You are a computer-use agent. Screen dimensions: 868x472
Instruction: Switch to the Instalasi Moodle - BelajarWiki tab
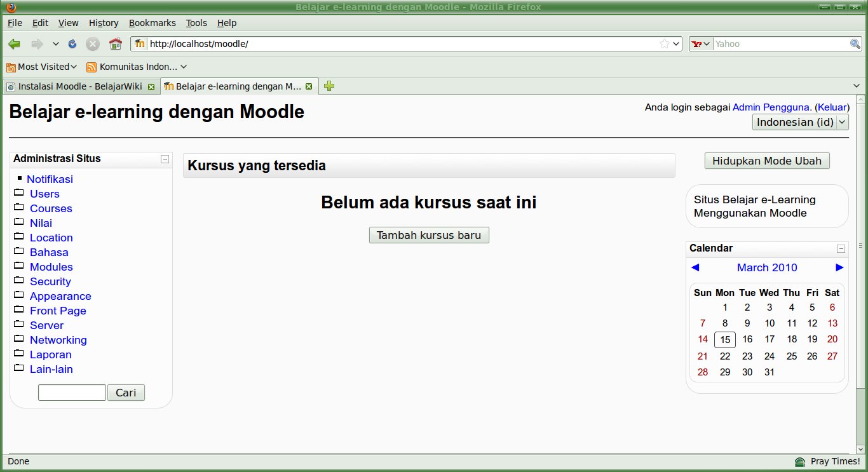[80, 86]
